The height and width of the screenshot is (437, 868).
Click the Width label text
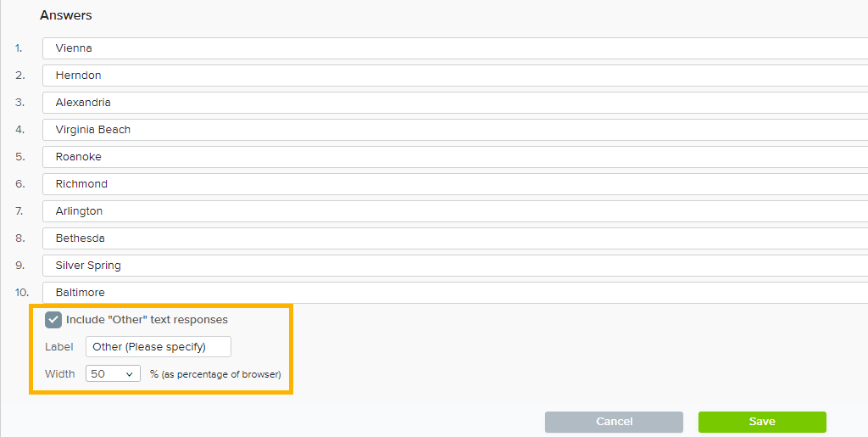coord(59,373)
